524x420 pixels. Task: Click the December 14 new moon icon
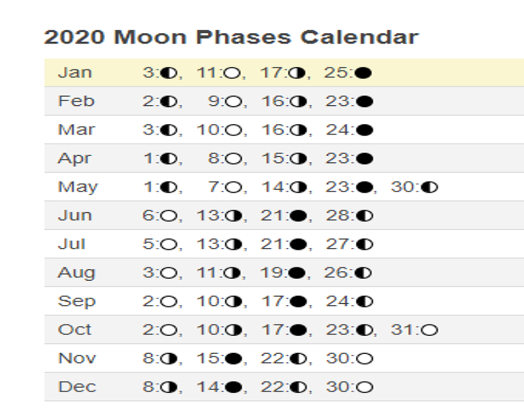click(233, 387)
